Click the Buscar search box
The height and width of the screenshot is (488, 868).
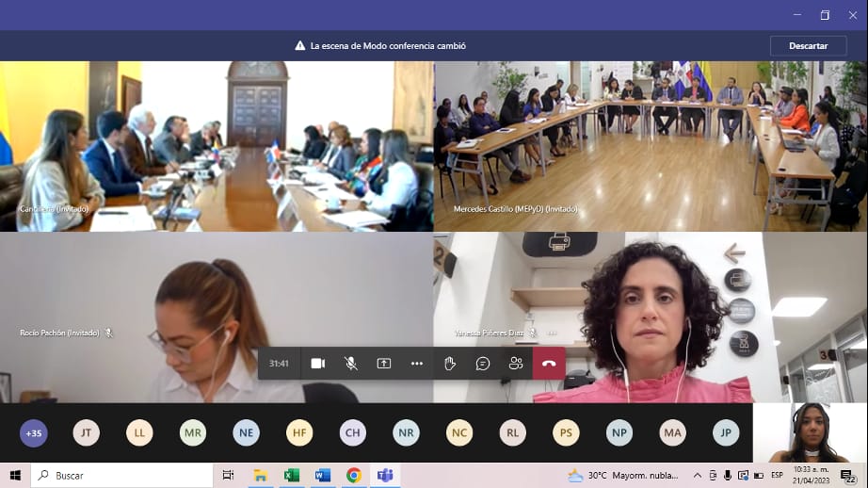[x=122, y=476]
